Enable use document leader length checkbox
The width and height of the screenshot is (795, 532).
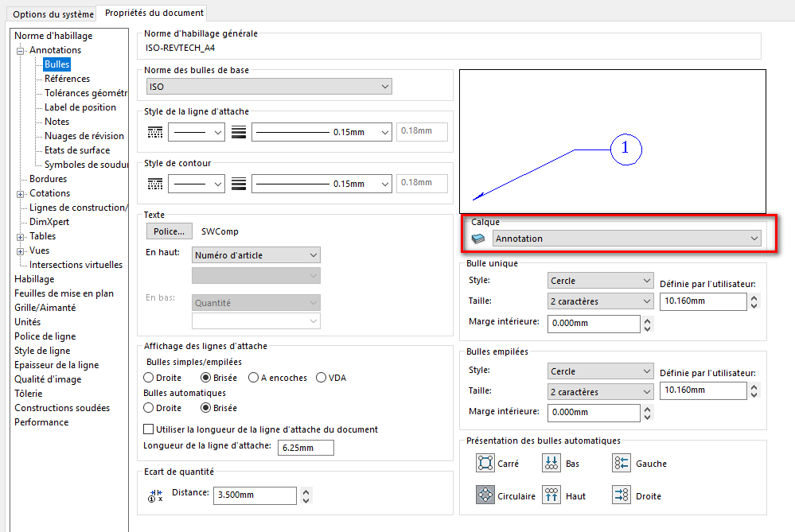tap(149, 429)
